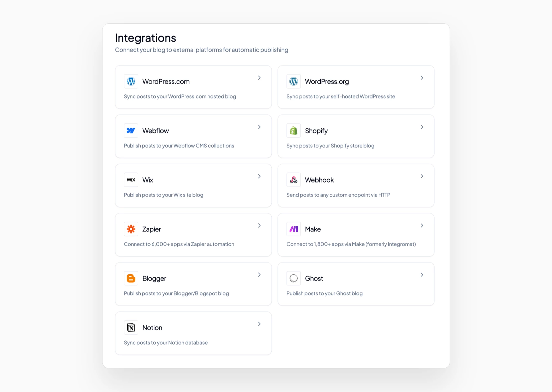Open the Webhook integration title
Image resolution: width=552 pixels, height=392 pixels.
319,180
